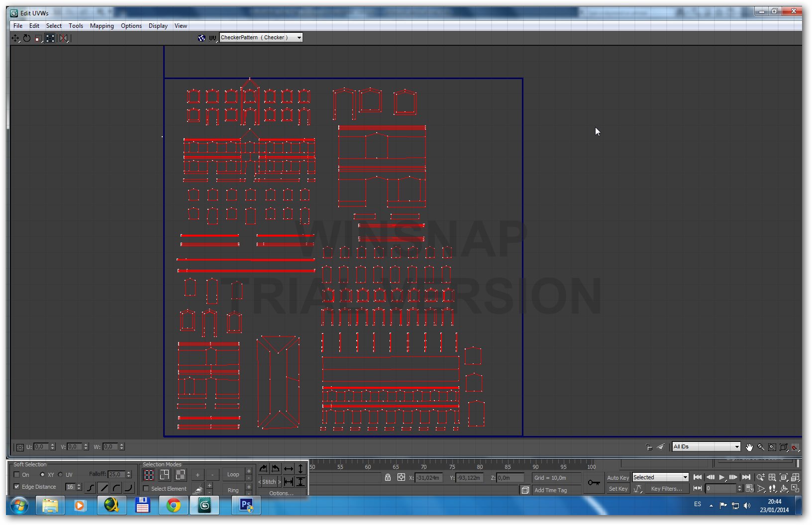Screen dimensions: 812x525
Task: Click the Mirror tool icon
Action: (64, 38)
